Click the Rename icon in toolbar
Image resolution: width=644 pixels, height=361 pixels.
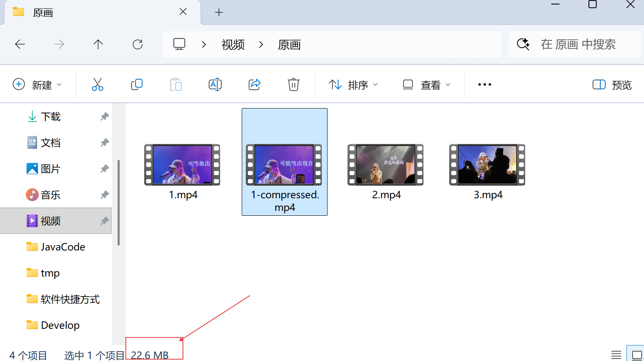click(215, 84)
